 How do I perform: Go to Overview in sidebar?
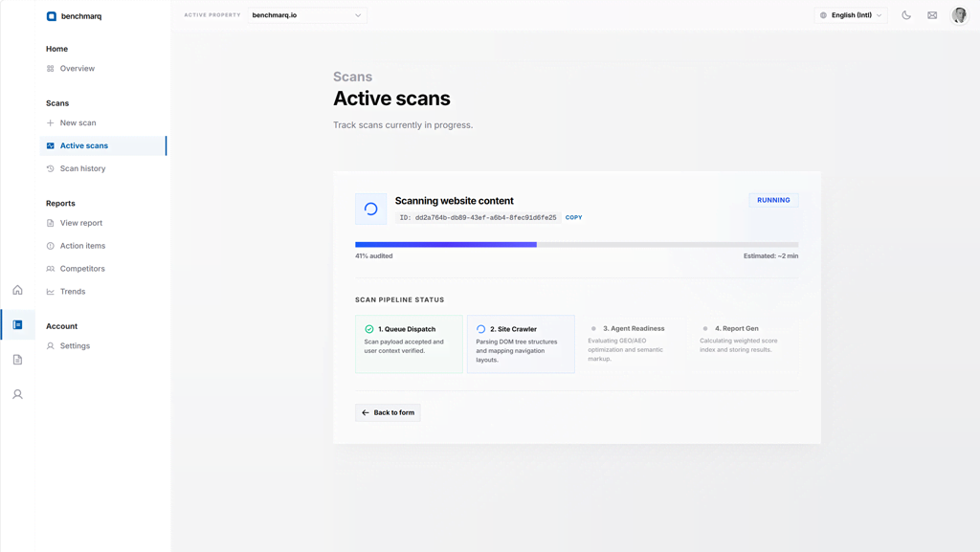pyautogui.click(x=103, y=69)
